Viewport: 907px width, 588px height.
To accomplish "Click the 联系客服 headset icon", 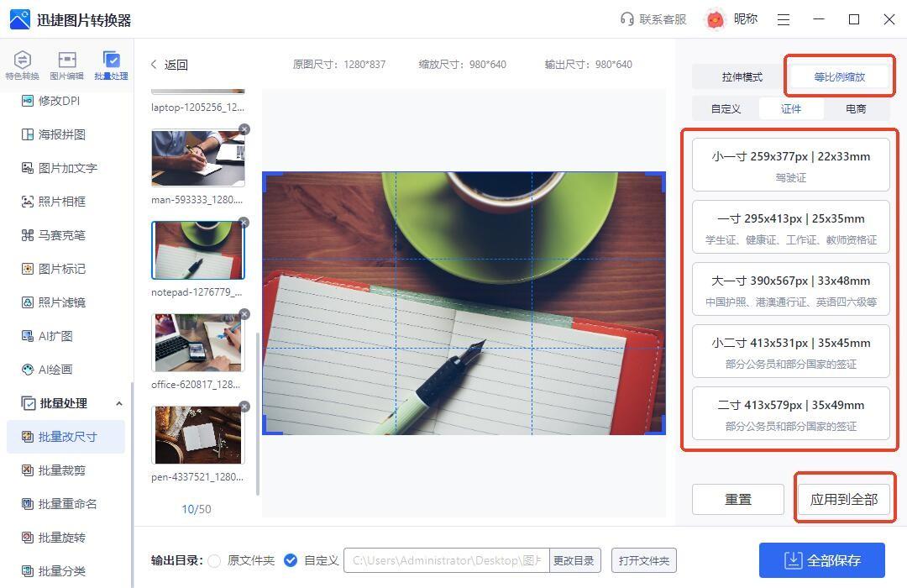I will (627, 19).
